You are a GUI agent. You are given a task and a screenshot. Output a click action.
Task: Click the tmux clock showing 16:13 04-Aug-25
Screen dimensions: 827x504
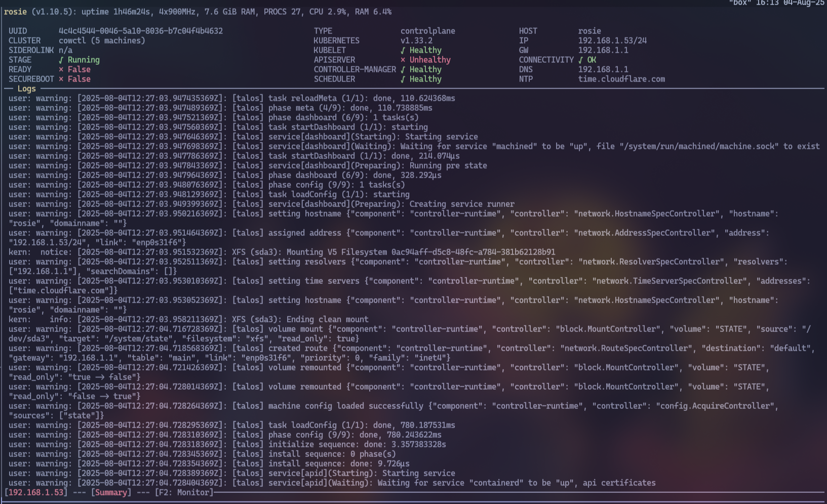click(790, 3)
